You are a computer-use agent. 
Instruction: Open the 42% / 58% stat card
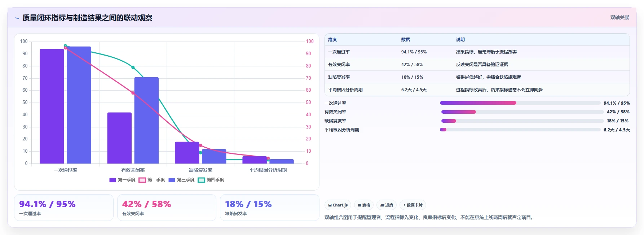click(167, 208)
